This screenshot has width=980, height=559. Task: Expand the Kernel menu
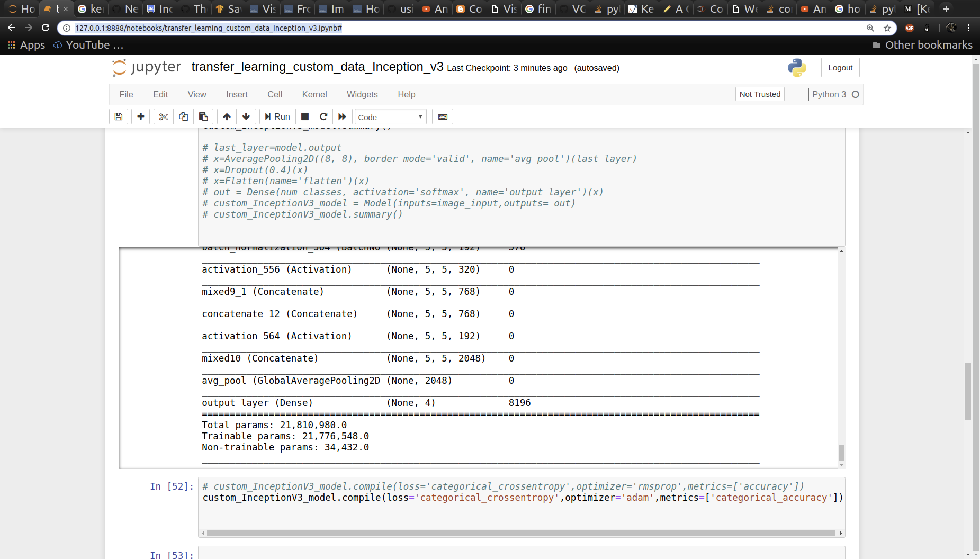[x=314, y=94]
